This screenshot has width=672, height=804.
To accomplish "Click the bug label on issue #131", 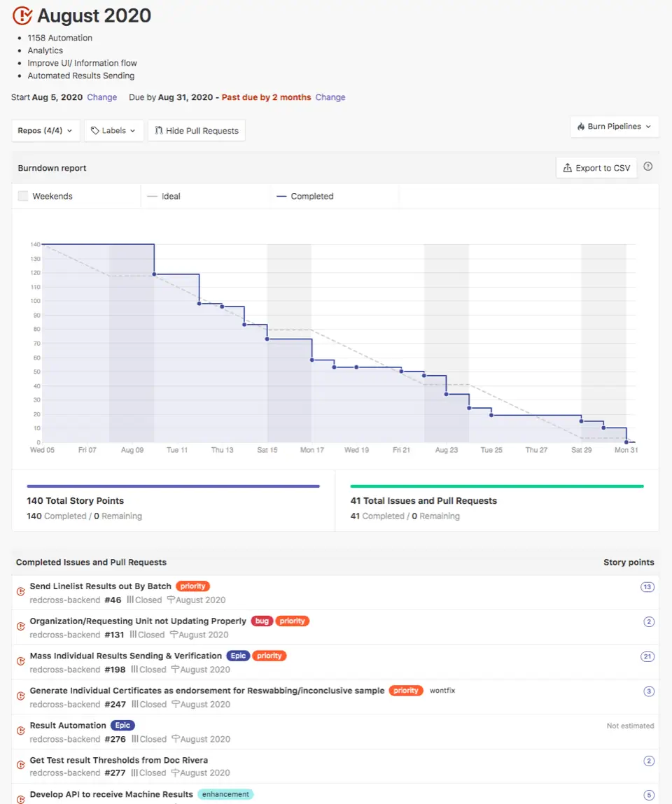I will (262, 621).
